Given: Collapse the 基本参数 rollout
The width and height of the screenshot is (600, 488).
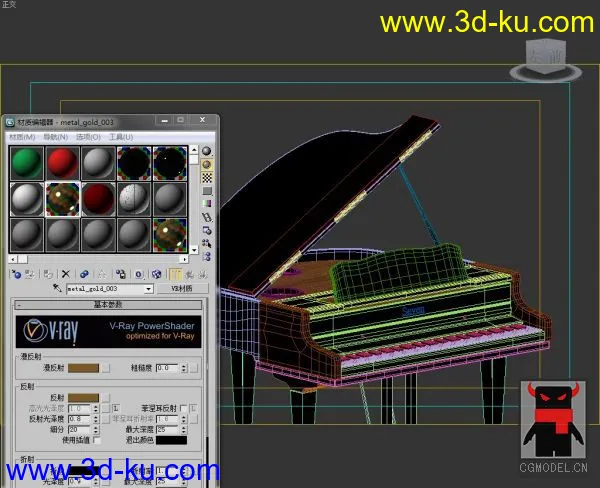Looking at the screenshot, I should point(110,304).
